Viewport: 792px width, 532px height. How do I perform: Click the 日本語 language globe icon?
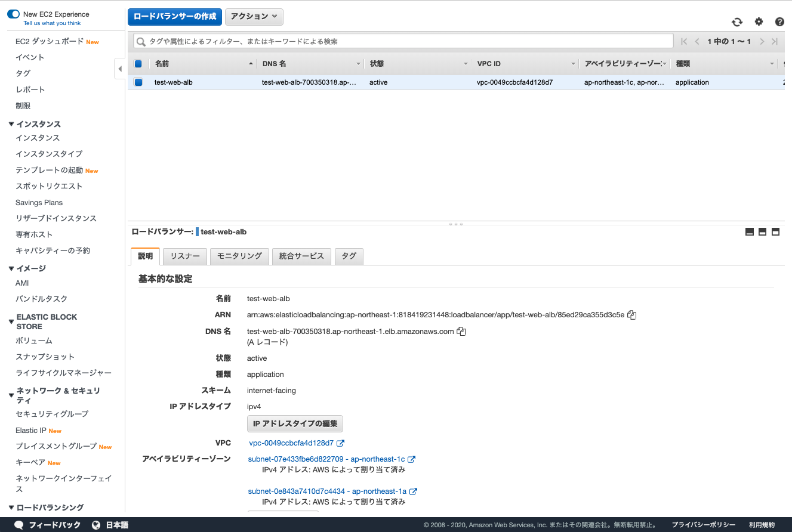pos(96,525)
